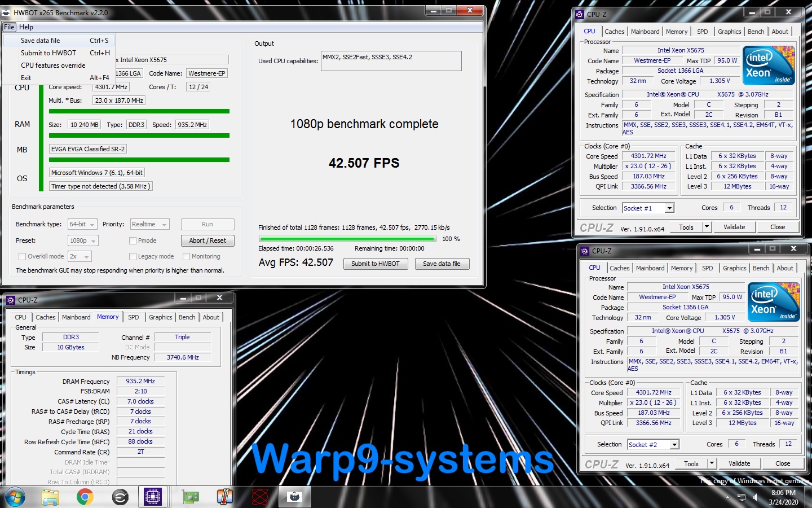
Task: Toggle the Monitoring checkbox
Action: 187,256
